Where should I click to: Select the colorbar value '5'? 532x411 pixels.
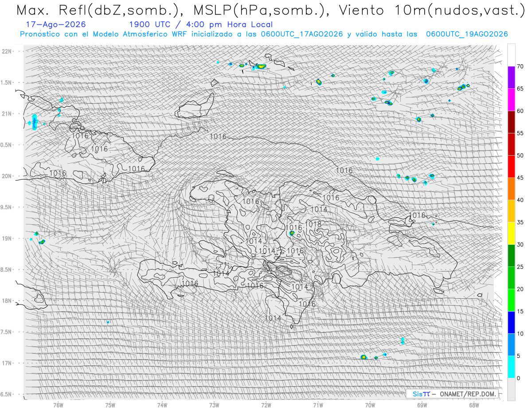519,356
